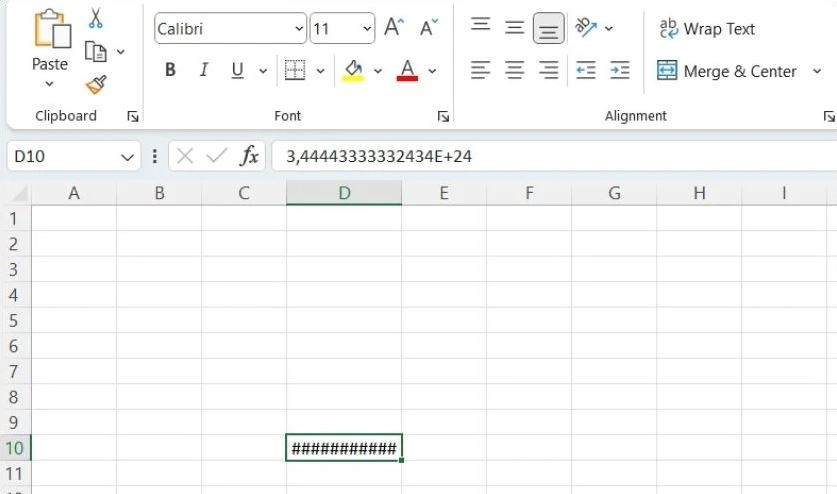Image resolution: width=837 pixels, height=494 pixels.
Task: Open Font Color dropdown arrow
Action: point(432,70)
